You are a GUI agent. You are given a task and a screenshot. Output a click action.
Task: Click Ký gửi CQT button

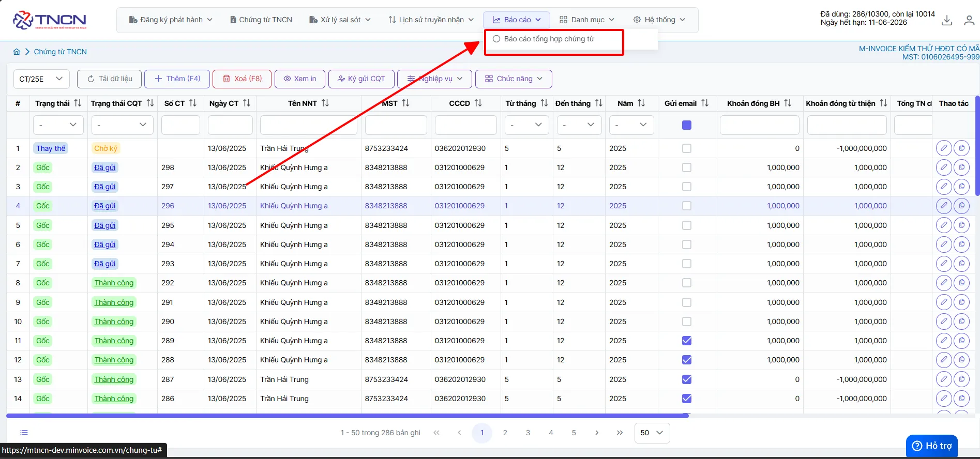361,79
